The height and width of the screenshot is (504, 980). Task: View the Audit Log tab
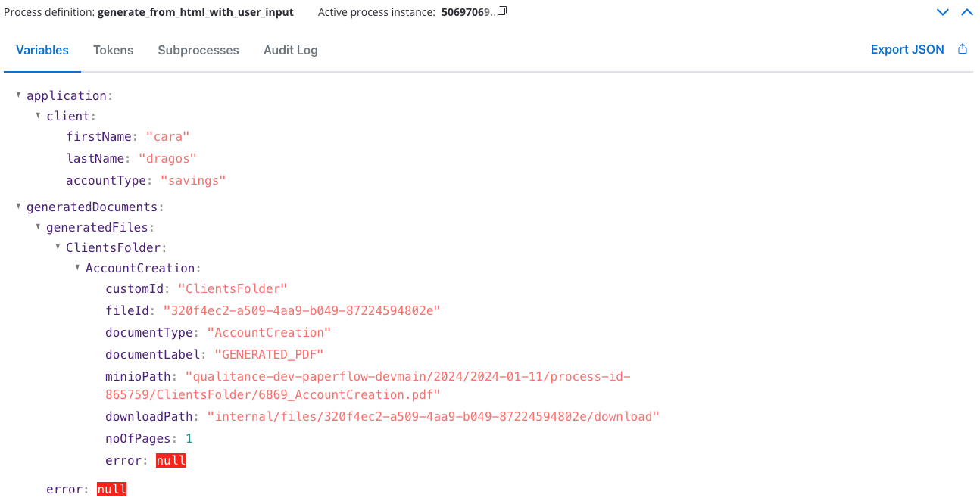tap(291, 50)
